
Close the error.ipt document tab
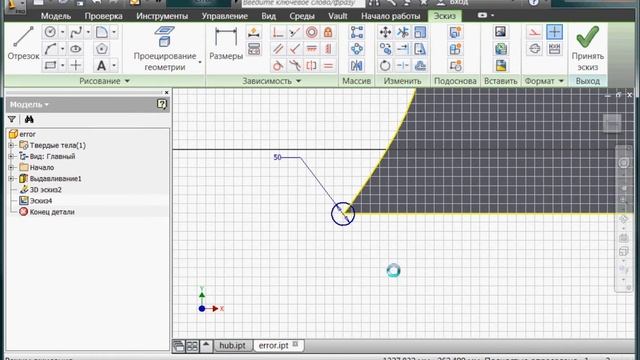(x=296, y=344)
